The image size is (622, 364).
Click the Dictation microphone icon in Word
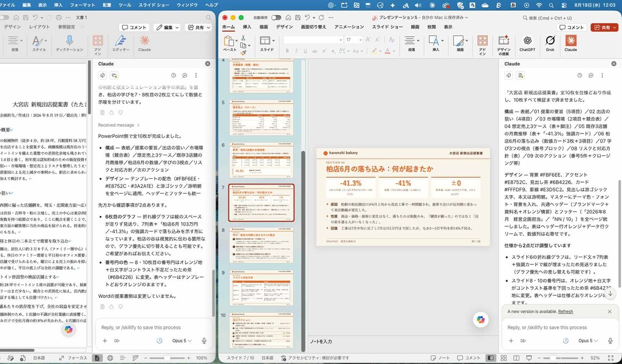tap(69, 44)
